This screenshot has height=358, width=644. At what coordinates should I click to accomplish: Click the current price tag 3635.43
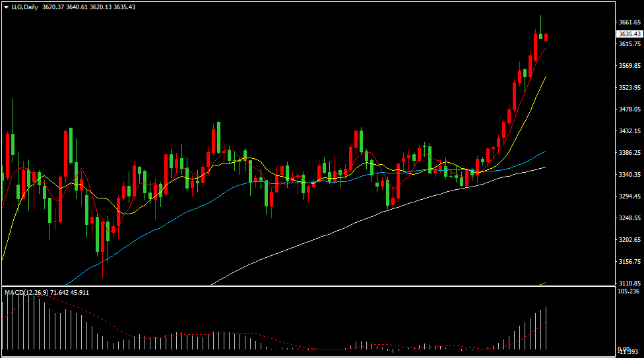pos(629,34)
